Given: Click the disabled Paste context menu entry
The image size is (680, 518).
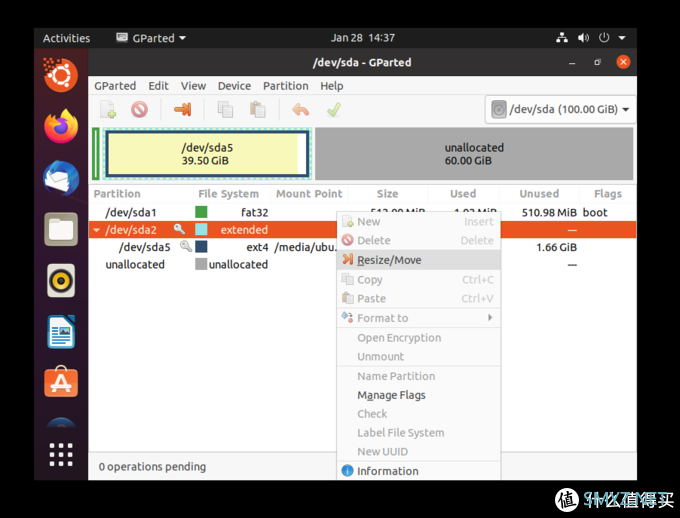Looking at the screenshot, I should point(418,298).
